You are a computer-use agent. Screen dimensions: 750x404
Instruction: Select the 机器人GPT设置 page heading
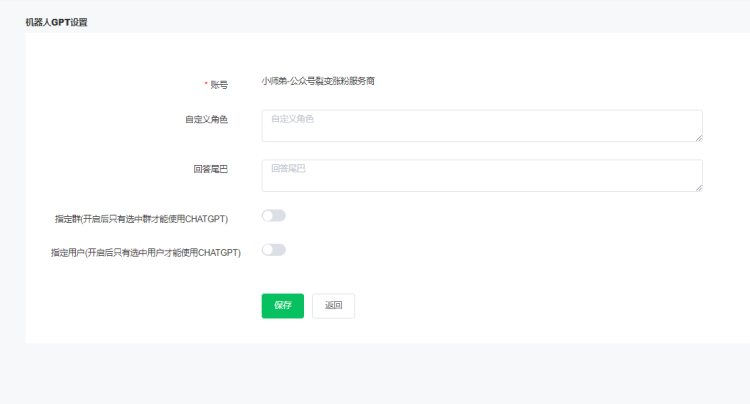56,21
